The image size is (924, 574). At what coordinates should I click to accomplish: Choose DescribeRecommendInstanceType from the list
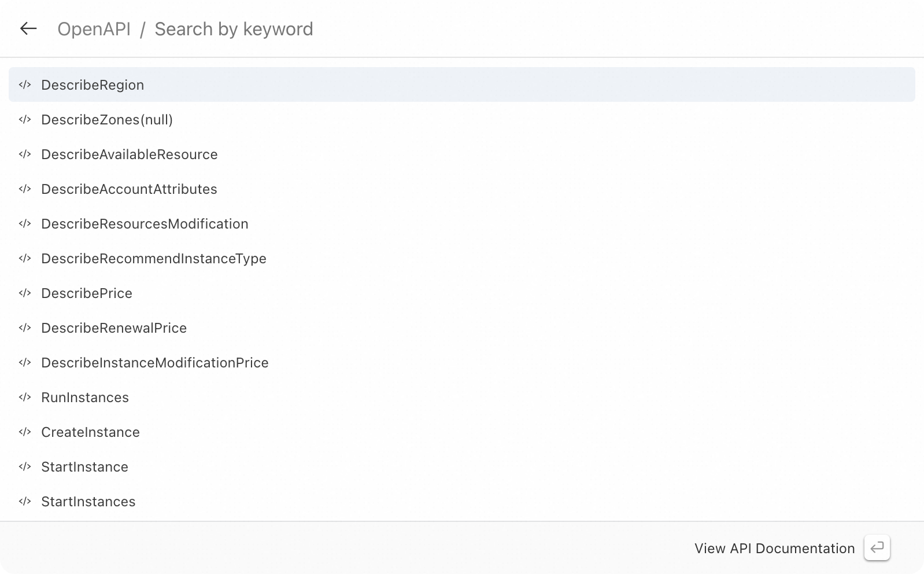coord(154,259)
